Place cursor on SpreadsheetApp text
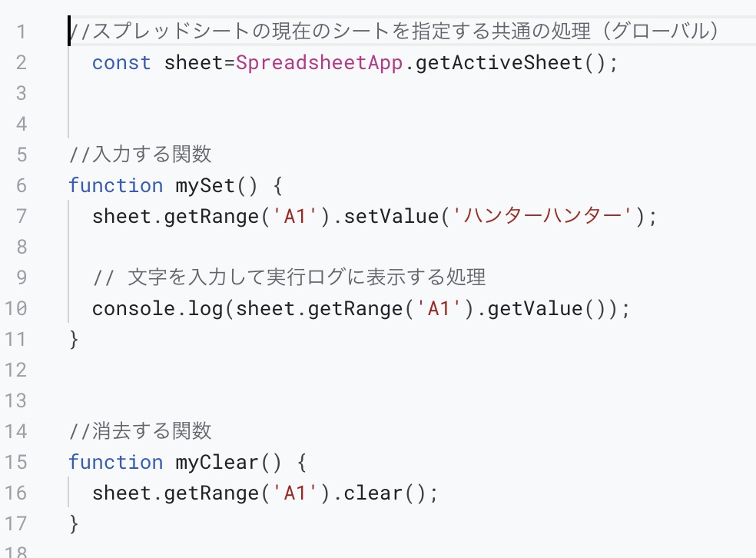The width and height of the screenshot is (756, 558). pos(319,63)
